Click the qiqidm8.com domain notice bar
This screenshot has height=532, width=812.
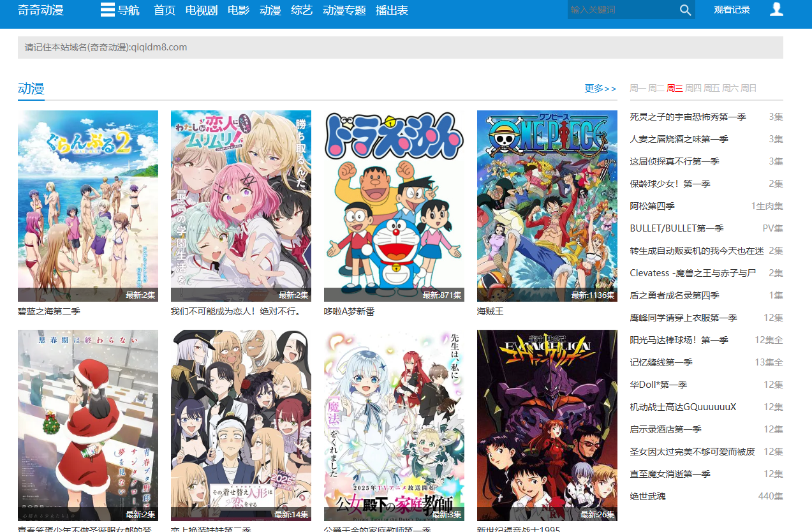click(x=401, y=47)
